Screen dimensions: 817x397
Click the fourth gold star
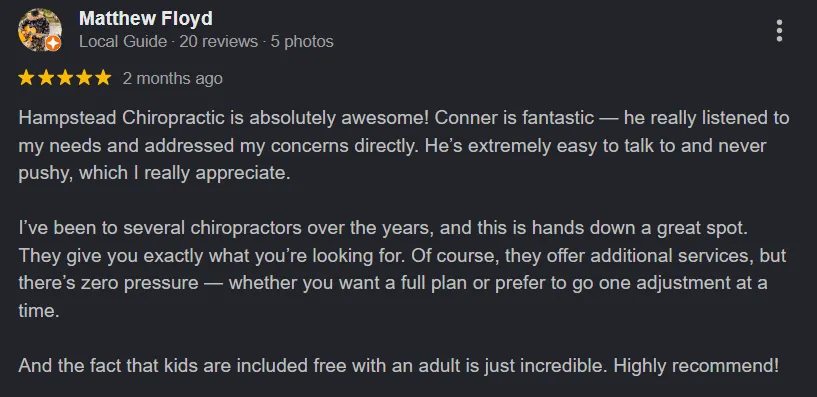pos(84,78)
